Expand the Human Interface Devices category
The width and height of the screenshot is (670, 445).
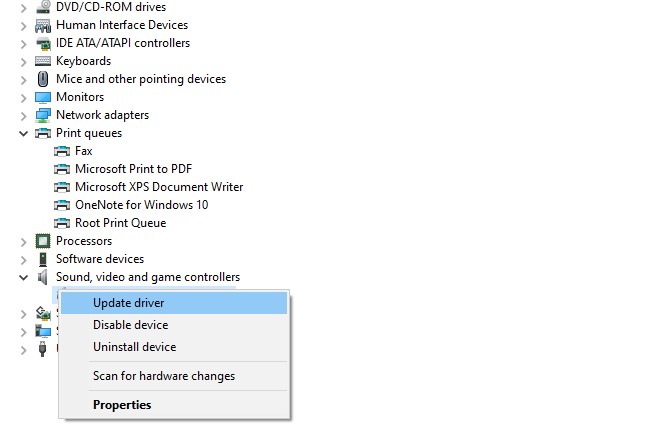(23, 25)
